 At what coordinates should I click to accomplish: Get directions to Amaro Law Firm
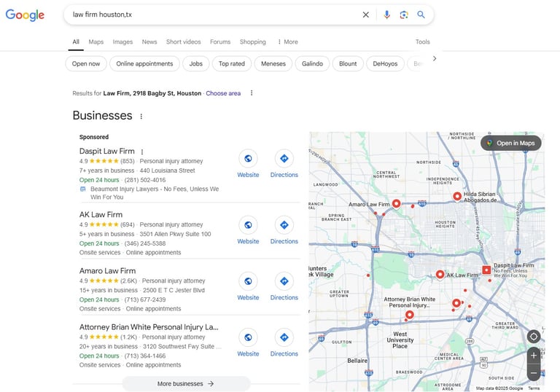pos(284,281)
